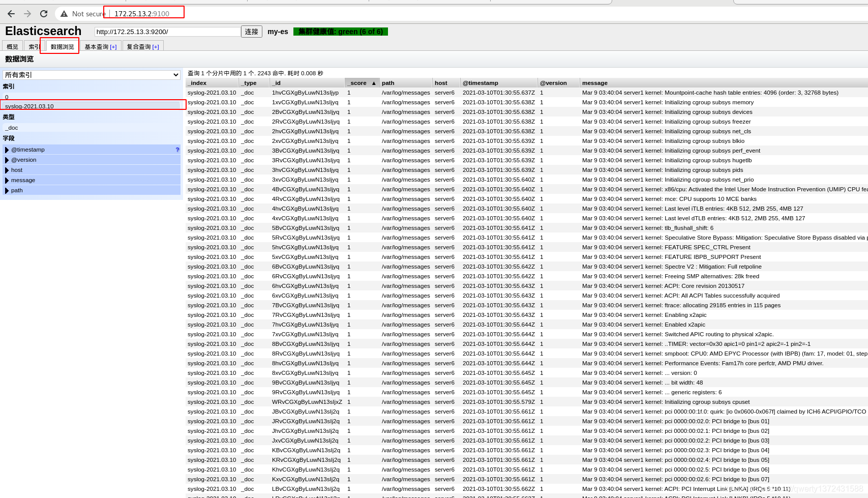Go back with browser back arrow
Screen dimensions: 868x498
pyautogui.click(x=11, y=14)
